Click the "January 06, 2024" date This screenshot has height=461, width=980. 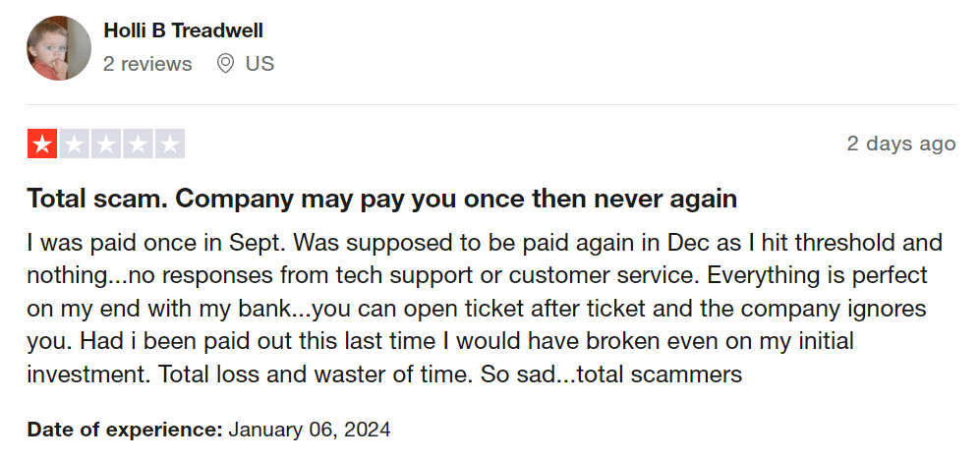pos(310,430)
